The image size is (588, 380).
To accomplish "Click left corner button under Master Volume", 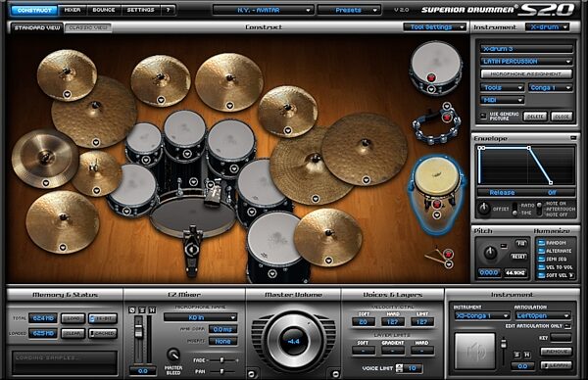I will [251, 373].
